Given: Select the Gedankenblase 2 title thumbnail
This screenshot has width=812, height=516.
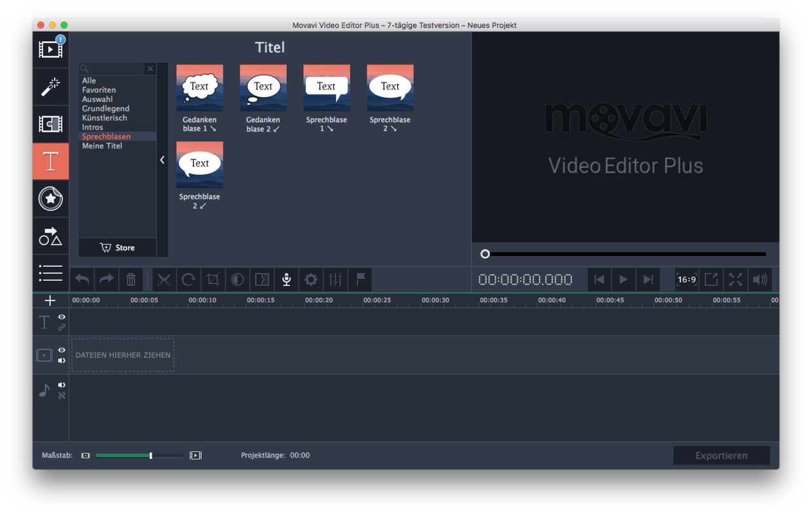Looking at the screenshot, I should click(x=263, y=88).
